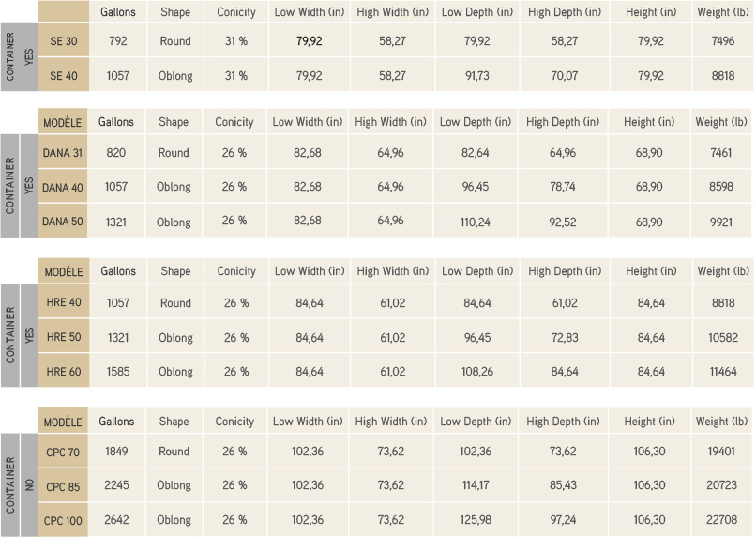Select the HRE 40 model cell
The image size is (756, 537).
[64, 303]
